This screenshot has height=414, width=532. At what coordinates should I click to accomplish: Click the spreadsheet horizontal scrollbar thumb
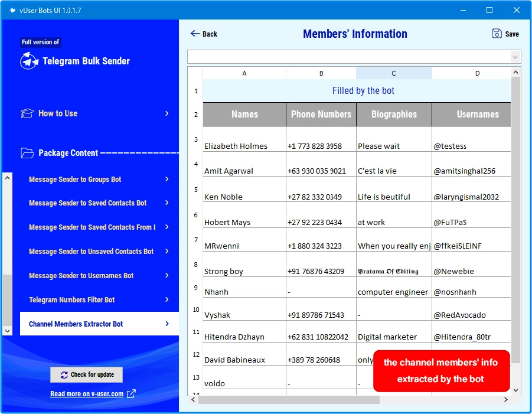click(289, 400)
